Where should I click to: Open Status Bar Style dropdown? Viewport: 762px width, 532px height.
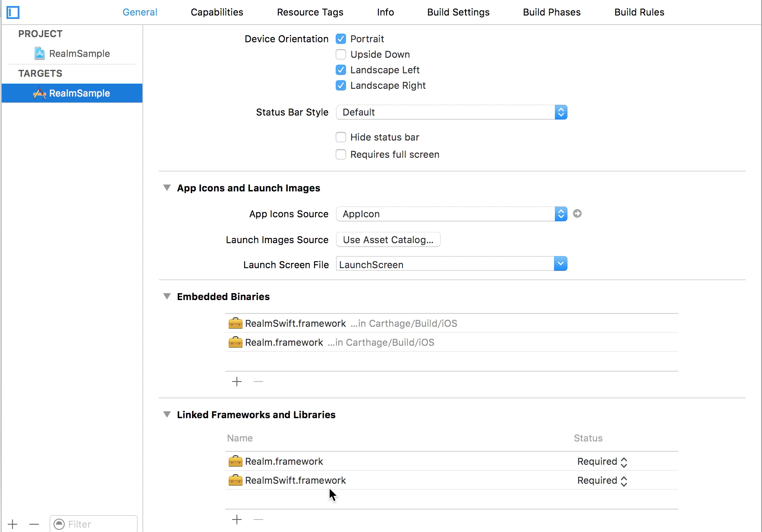tap(452, 112)
